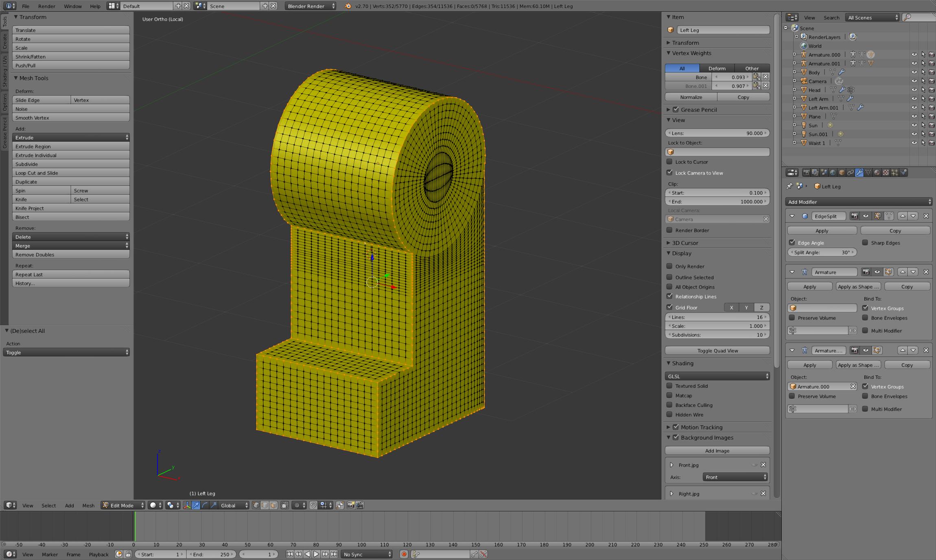
Task: Open the Edit Mode selector dropdown
Action: (123, 505)
